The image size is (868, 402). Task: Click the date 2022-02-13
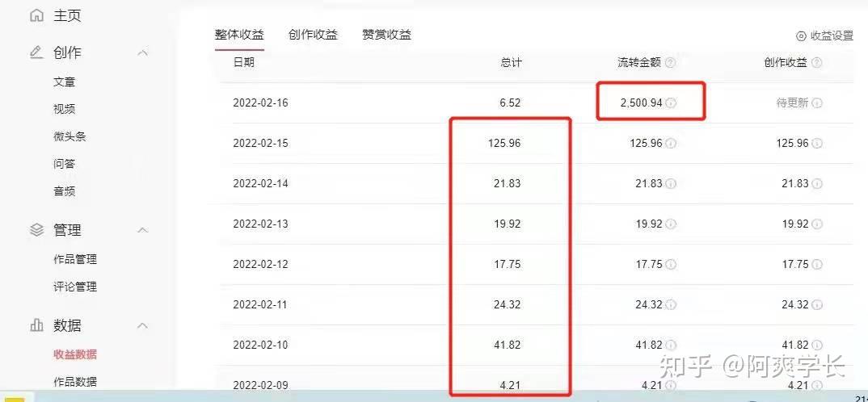261,224
